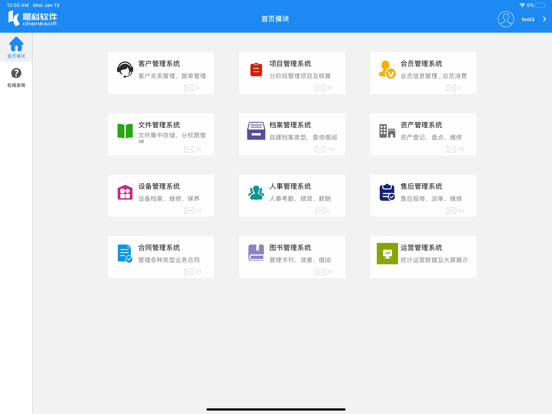Click message envelope in library management card

pos(320,272)
